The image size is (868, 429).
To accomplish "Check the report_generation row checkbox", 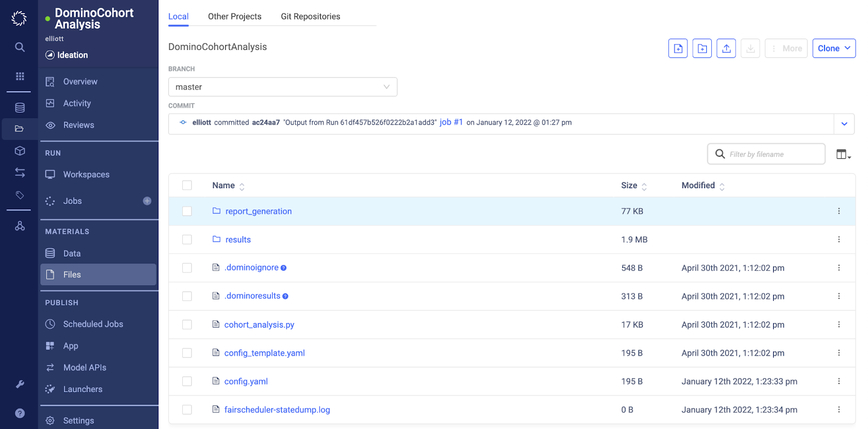I will pyautogui.click(x=187, y=211).
